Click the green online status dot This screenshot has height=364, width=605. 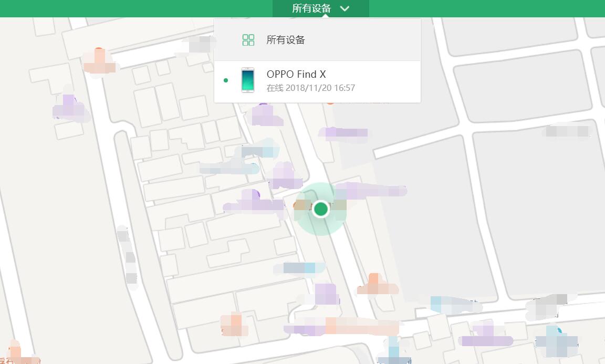coord(226,80)
